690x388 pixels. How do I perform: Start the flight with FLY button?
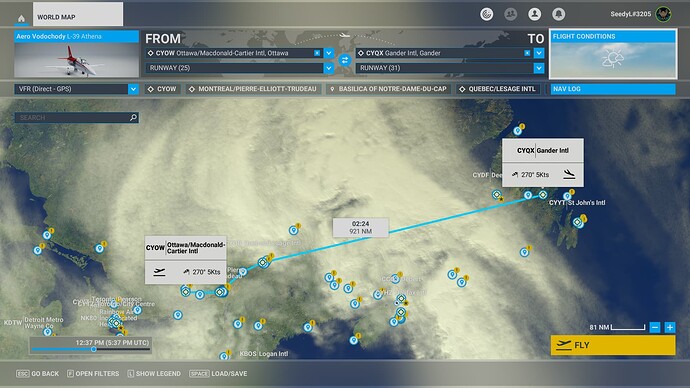pyautogui.click(x=613, y=345)
